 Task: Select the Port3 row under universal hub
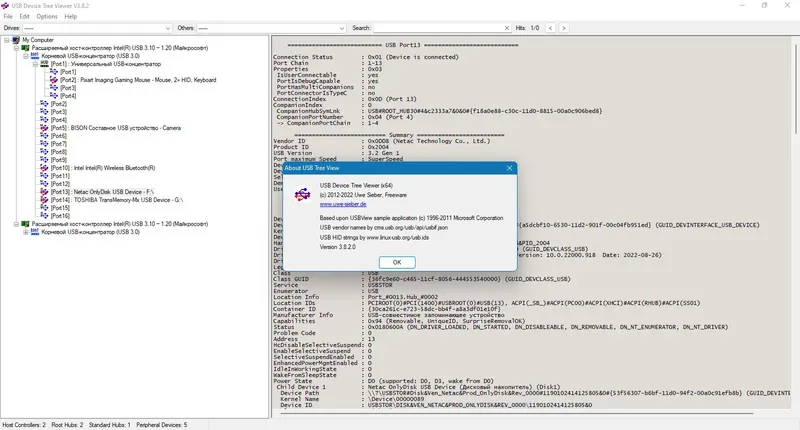coord(68,88)
